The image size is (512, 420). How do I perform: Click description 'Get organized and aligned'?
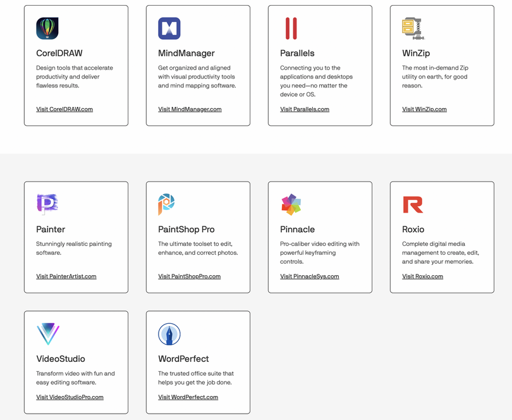pos(197,77)
